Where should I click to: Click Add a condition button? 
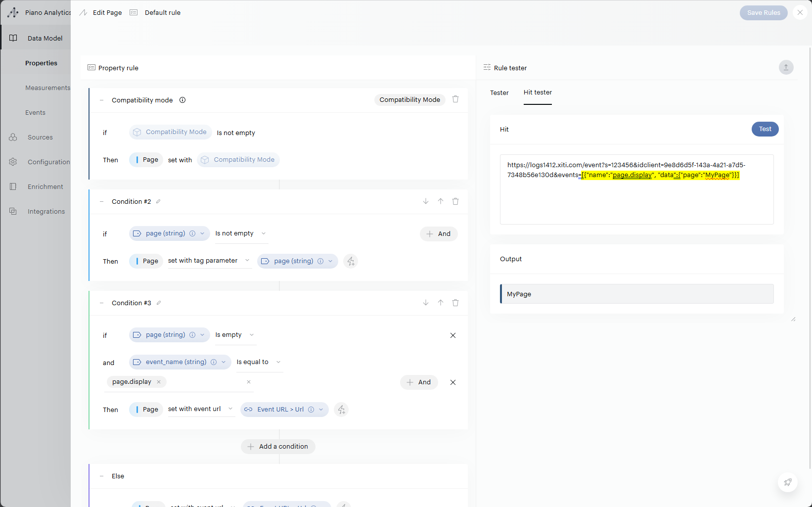coord(278,446)
